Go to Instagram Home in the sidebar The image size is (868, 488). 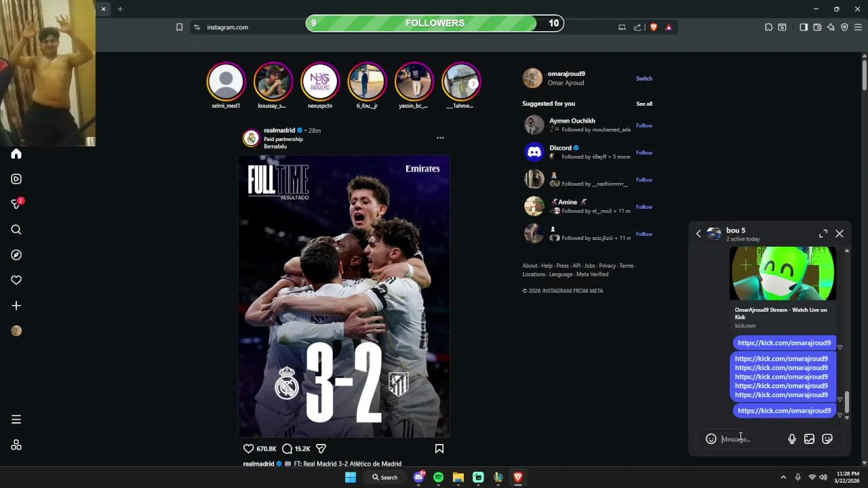coord(16,154)
